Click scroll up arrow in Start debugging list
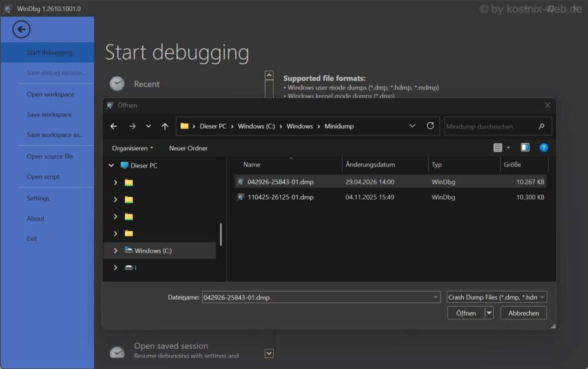 pyautogui.click(x=269, y=76)
